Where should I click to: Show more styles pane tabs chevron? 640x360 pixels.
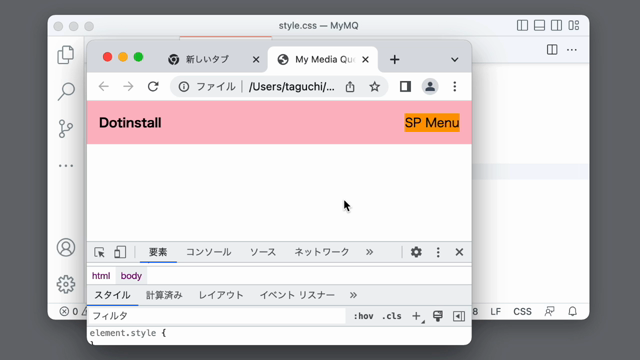coord(353,295)
